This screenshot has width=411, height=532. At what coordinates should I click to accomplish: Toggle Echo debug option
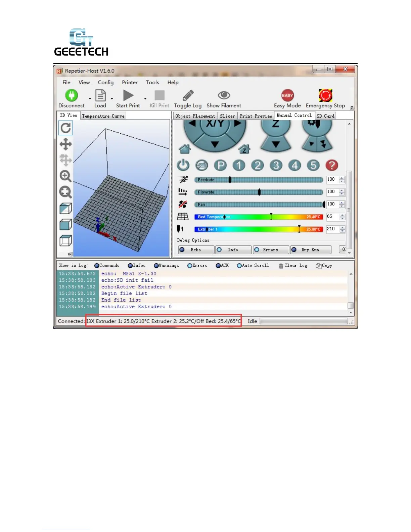(x=196, y=250)
